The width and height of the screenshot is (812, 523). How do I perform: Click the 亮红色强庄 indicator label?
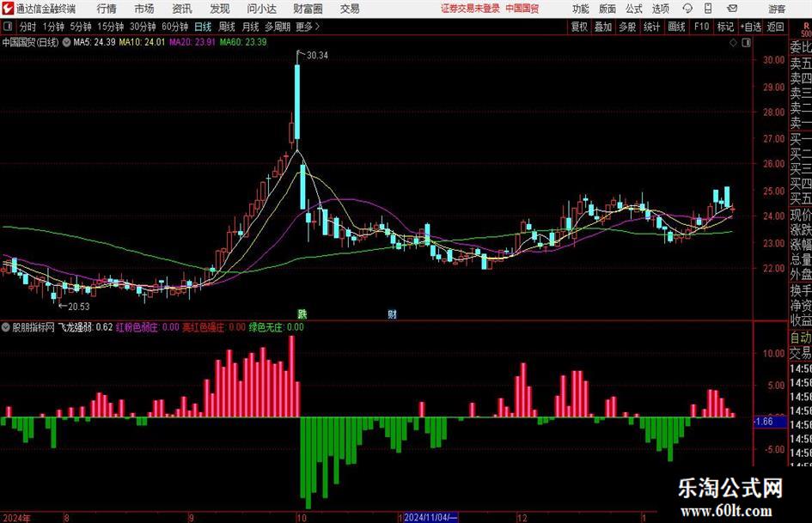(214, 327)
